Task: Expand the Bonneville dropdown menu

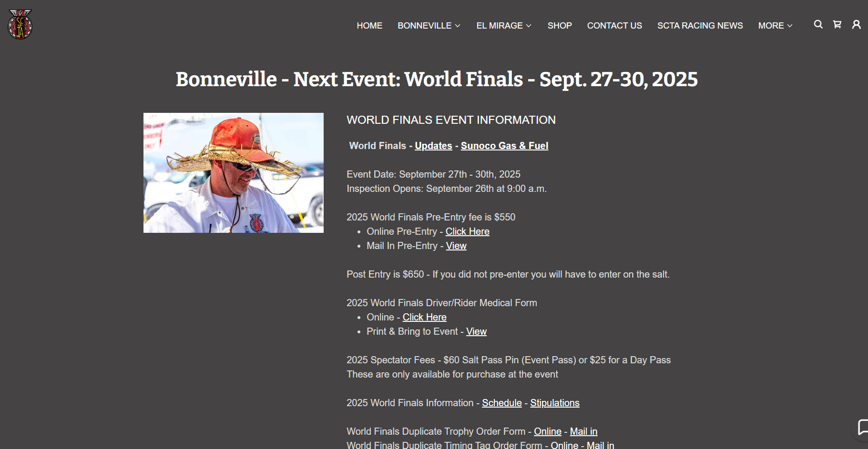Action: pos(429,26)
